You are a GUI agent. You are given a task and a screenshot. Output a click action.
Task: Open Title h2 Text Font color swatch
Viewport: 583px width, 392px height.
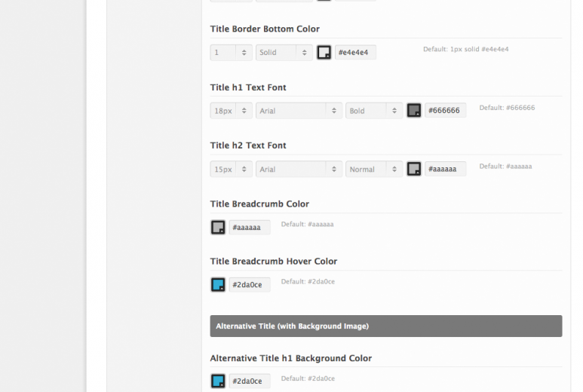point(414,169)
